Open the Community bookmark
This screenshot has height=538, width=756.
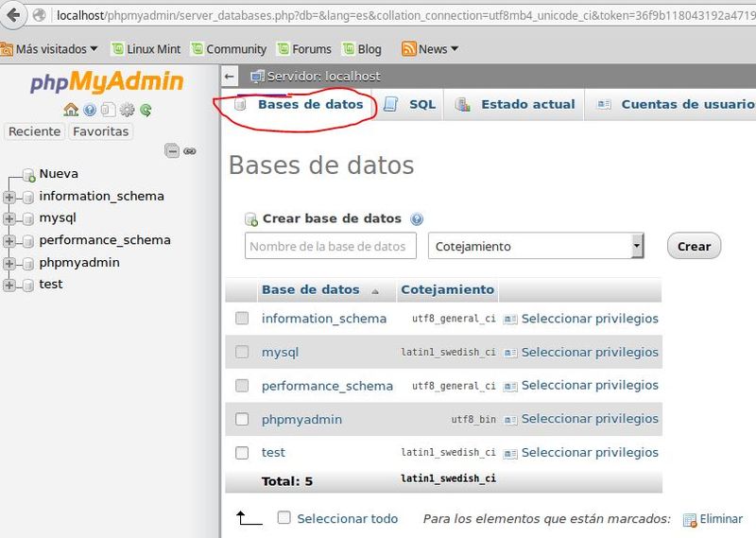pyautogui.click(x=229, y=49)
